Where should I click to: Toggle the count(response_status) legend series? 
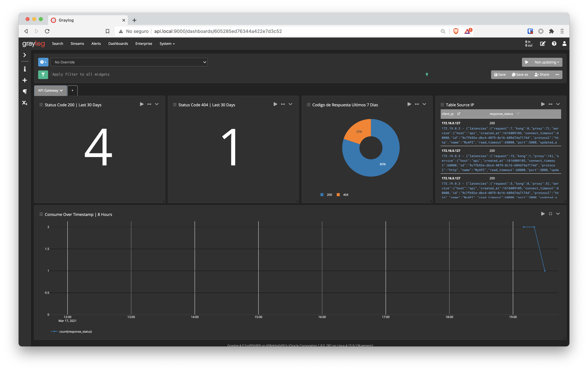click(x=75, y=332)
